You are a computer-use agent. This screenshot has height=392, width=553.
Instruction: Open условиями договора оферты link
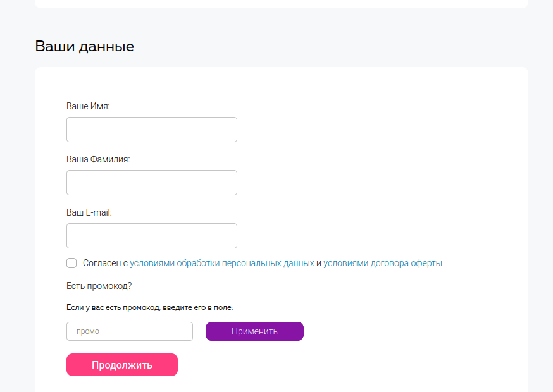(383, 263)
